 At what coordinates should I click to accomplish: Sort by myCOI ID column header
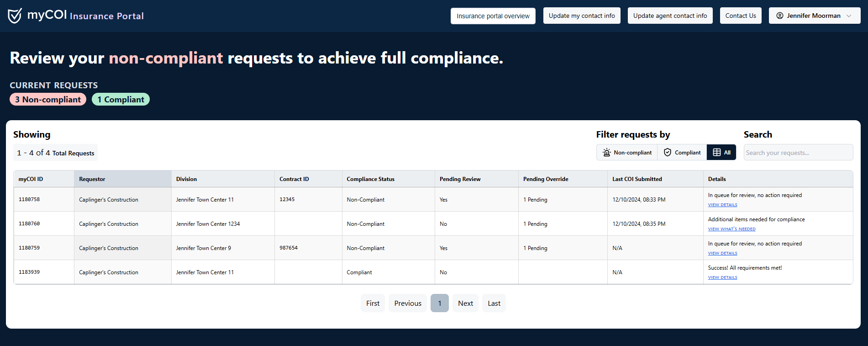[x=44, y=179]
